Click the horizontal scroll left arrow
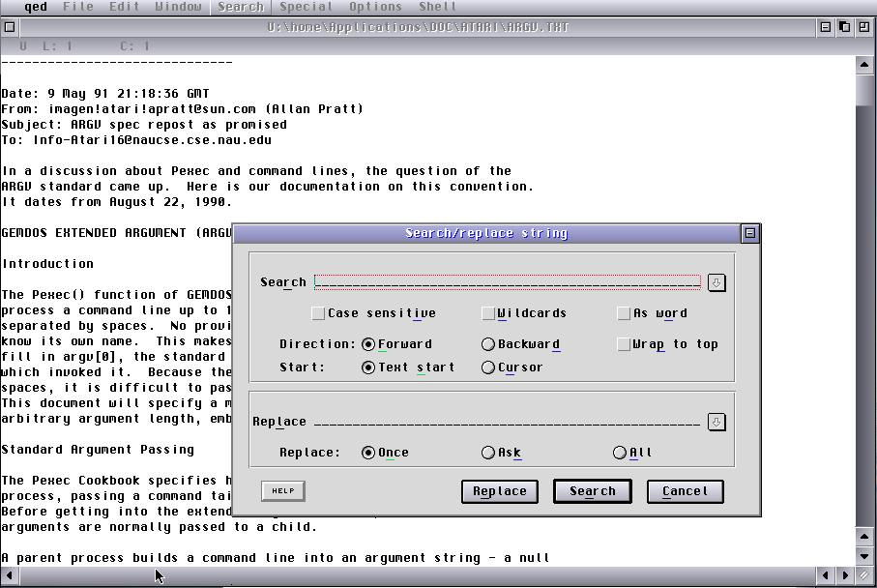The image size is (877, 588). (x=10, y=576)
